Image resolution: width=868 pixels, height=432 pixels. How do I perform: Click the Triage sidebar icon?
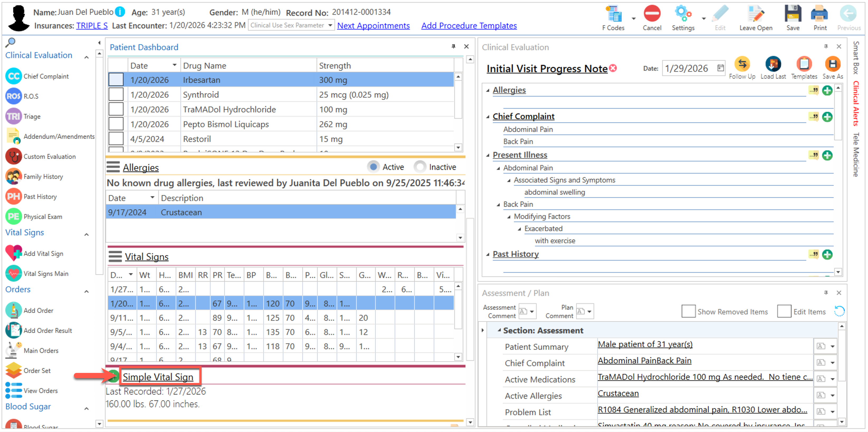[13, 116]
